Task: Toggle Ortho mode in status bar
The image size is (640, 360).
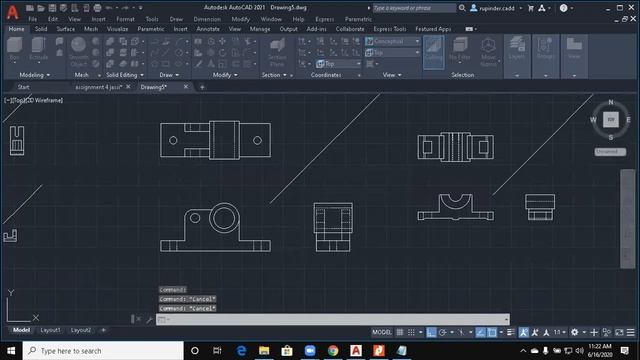Action: tap(431, 332)
